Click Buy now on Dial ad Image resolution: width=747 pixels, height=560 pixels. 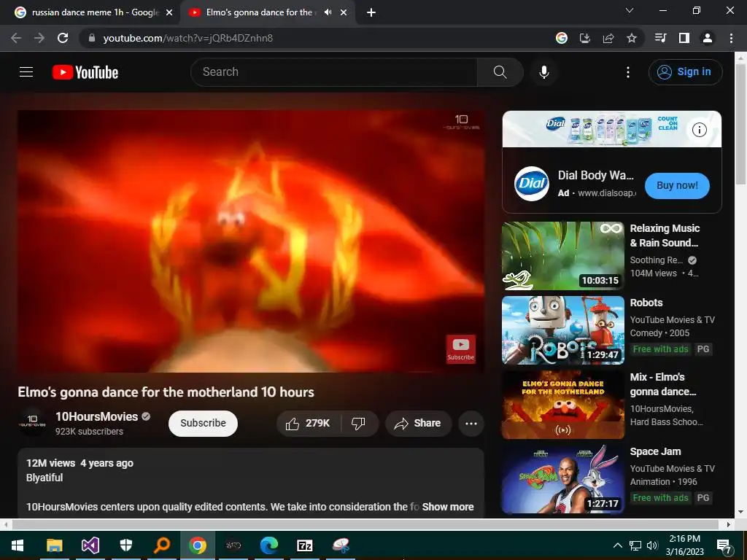point(677,186)
